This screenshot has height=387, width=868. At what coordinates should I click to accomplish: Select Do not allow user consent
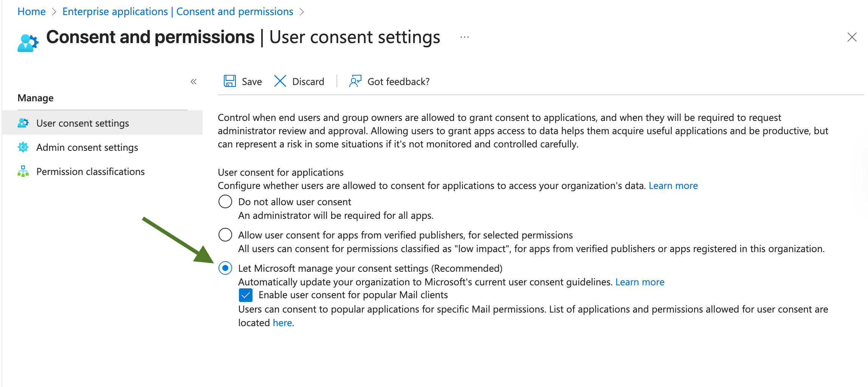[x=225, y=201]
